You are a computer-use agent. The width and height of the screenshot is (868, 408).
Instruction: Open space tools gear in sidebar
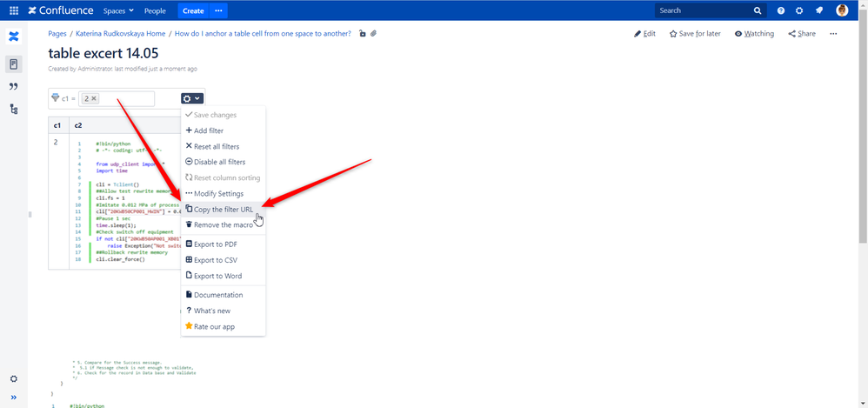pyautogui.click(x=14, y=379)
